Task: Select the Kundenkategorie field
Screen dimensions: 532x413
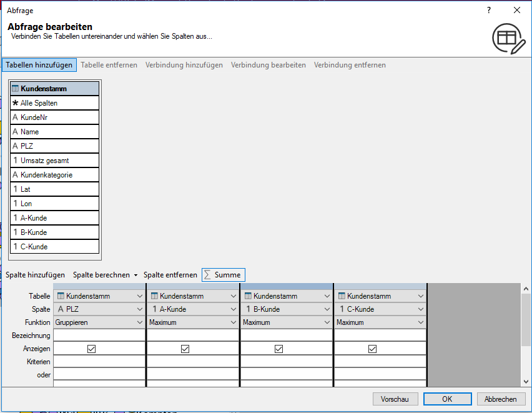Action: tap(54, 174)
